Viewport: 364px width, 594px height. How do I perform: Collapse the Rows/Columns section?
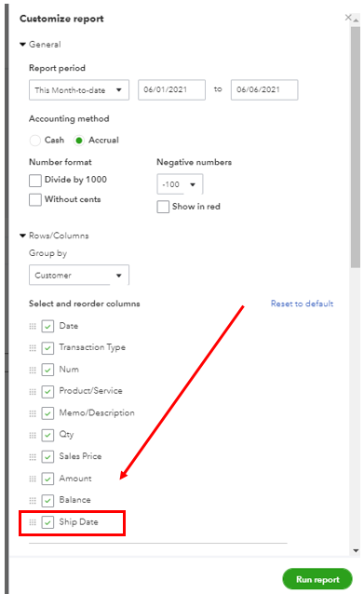(22, 236)
